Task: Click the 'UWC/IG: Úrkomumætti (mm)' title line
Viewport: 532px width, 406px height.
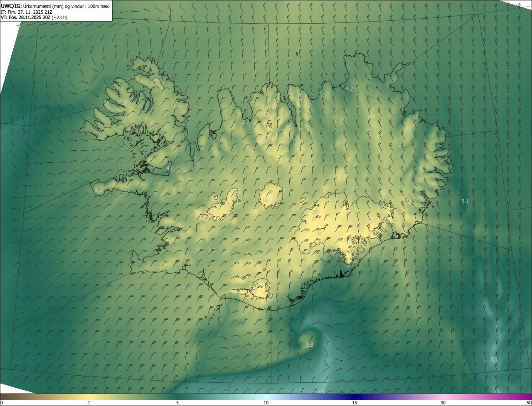Action: 55,6
